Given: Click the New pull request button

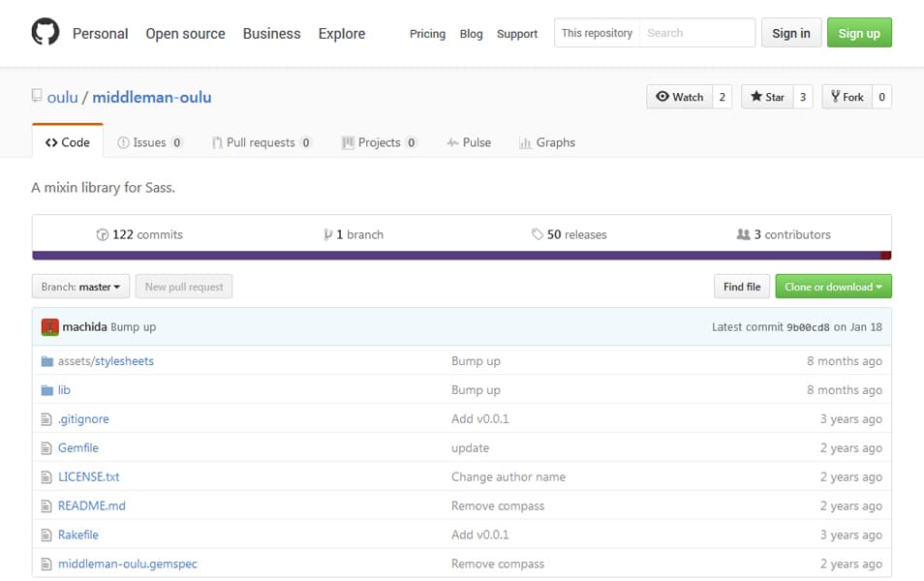Looking at the screenshot, I should click(184, 287).
